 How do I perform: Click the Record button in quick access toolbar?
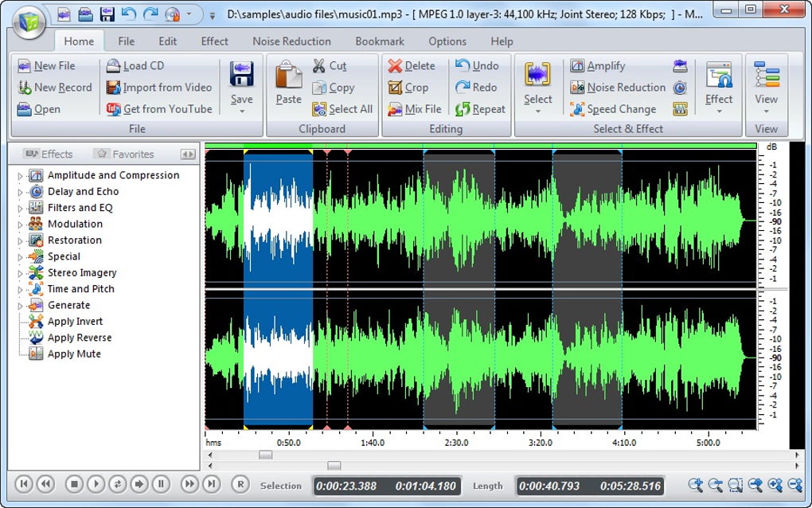click(173, 14)
